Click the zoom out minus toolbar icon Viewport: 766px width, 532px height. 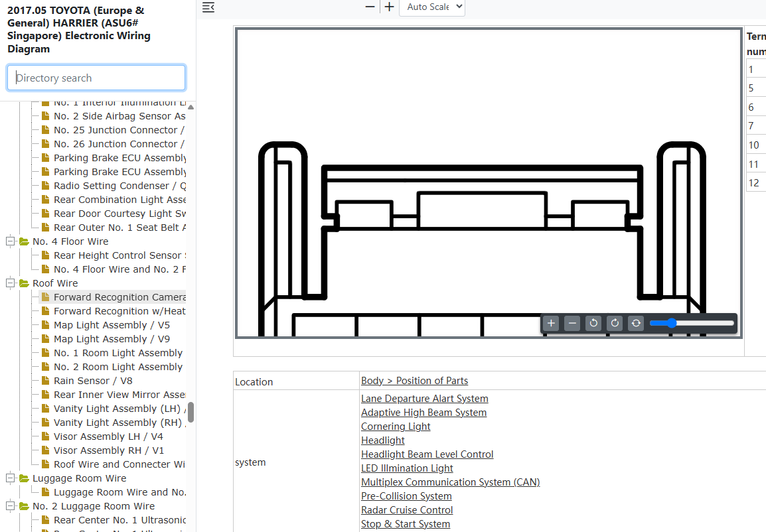coord(370,7)
